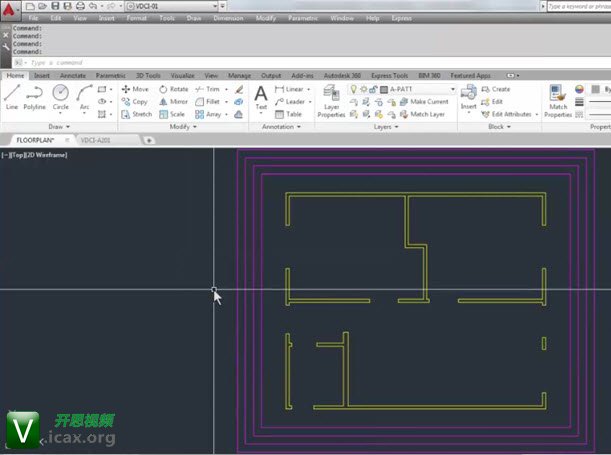Toggle the layer freeze sun icon

tap(362, 89)
